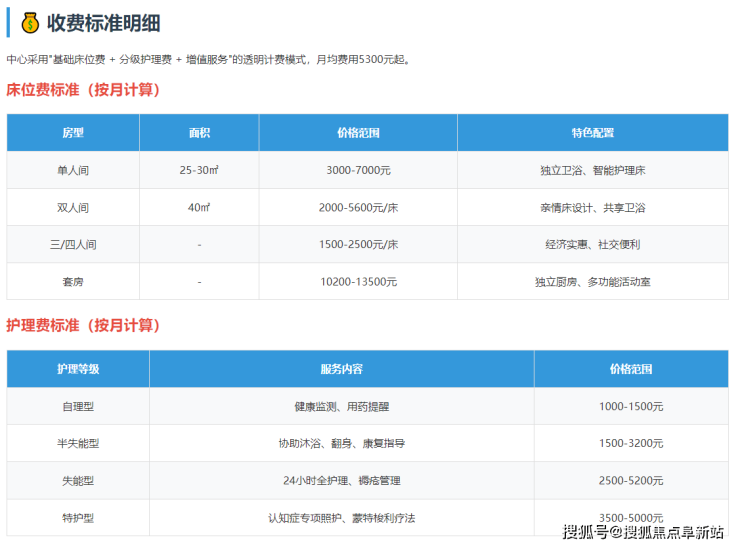This screenshot has width=740, height=548.
Task: Select the 床位费标准（按月计算） section title
Action: pos(83,90)
